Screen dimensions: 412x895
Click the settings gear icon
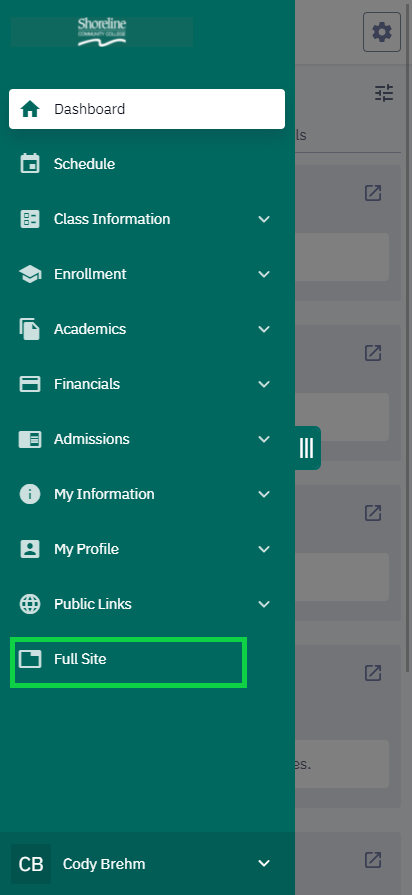(382, 33)
